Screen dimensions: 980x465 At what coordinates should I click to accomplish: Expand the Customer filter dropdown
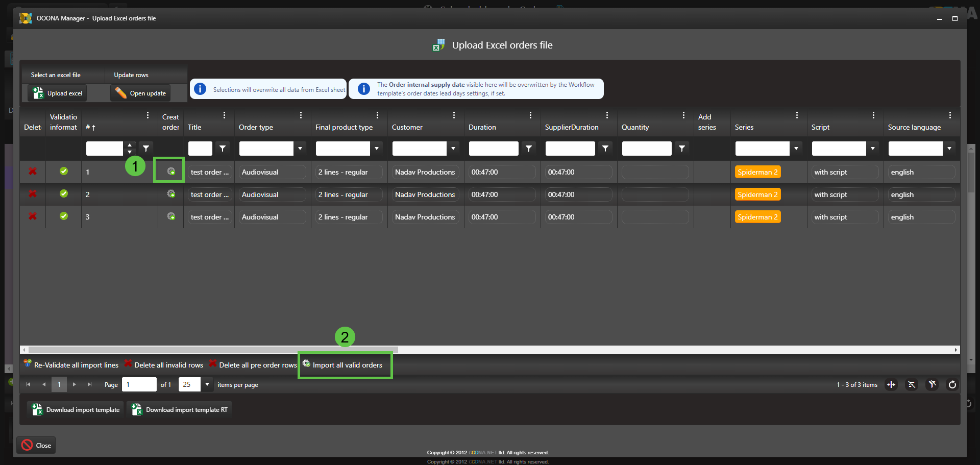(453, 149)
